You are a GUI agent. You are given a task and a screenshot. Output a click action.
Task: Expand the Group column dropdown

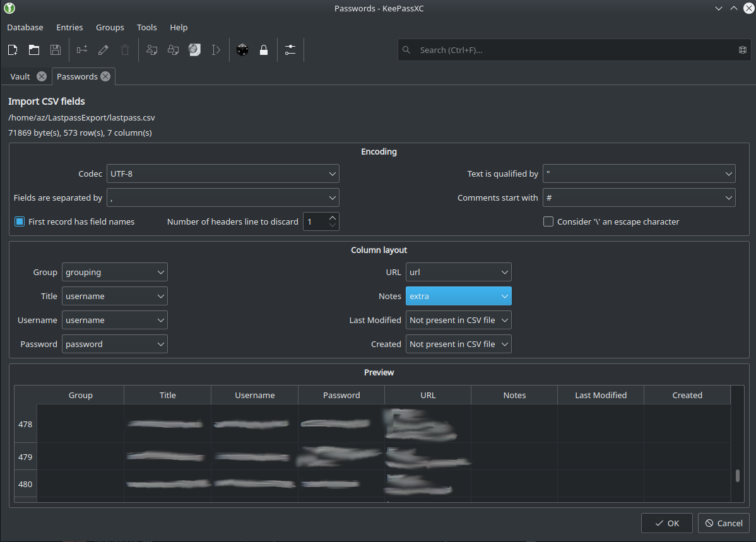click(x=115, y=273)
